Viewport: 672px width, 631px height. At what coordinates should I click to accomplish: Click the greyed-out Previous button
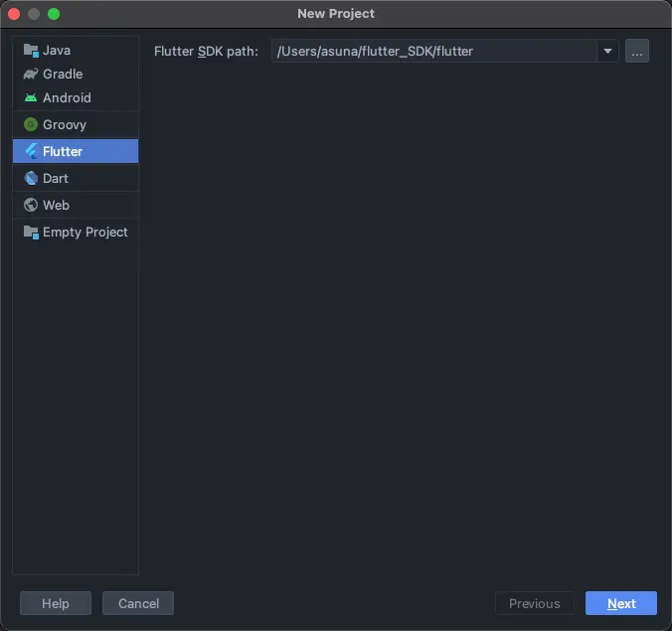(535, 603)
